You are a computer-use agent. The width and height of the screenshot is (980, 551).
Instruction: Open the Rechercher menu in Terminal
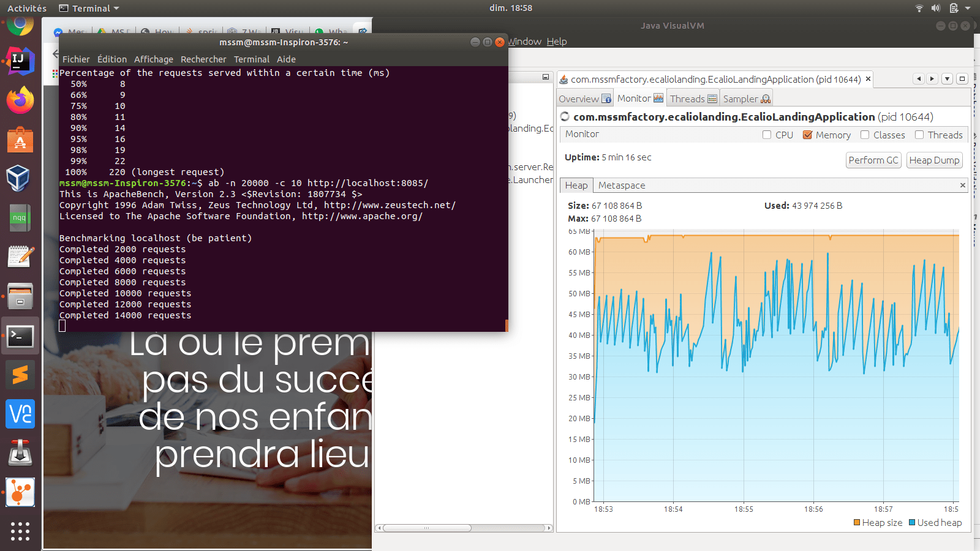[x=203, y=59]
